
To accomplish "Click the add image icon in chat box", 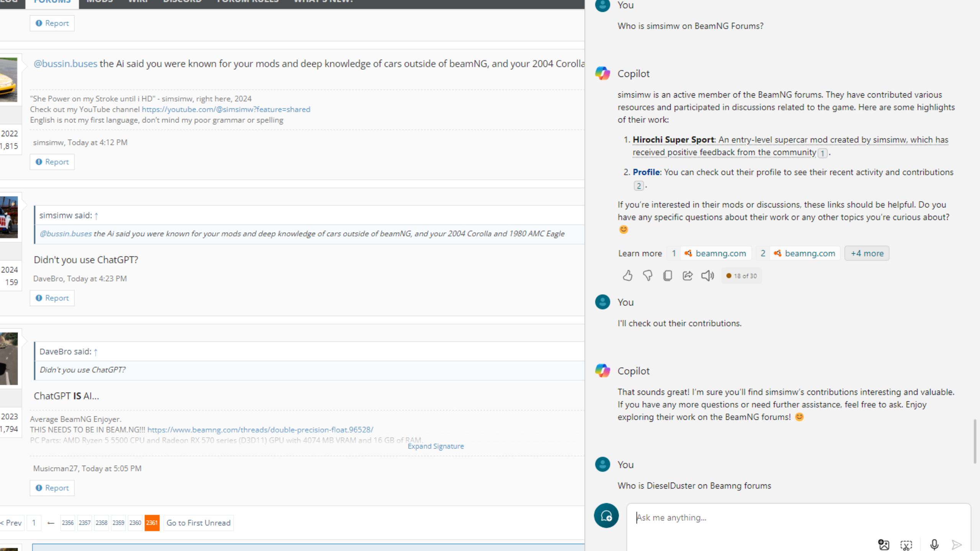I will click(884, 544).
